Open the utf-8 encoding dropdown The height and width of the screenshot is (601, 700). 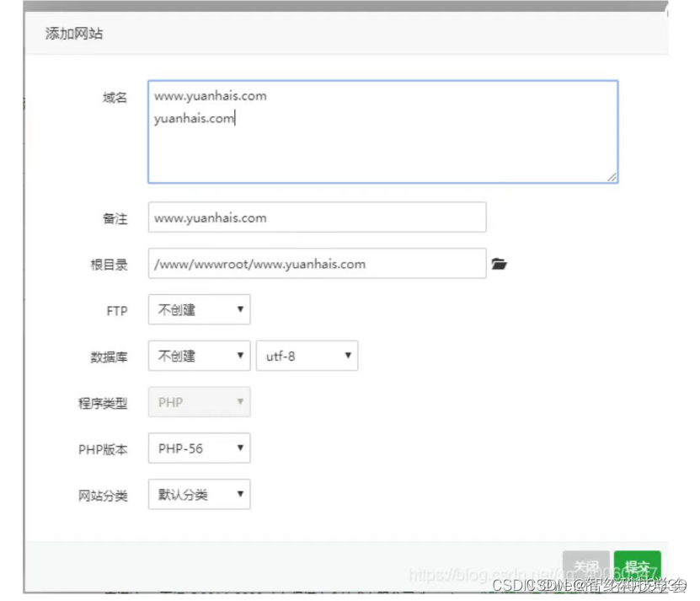(x=307, y=356)
